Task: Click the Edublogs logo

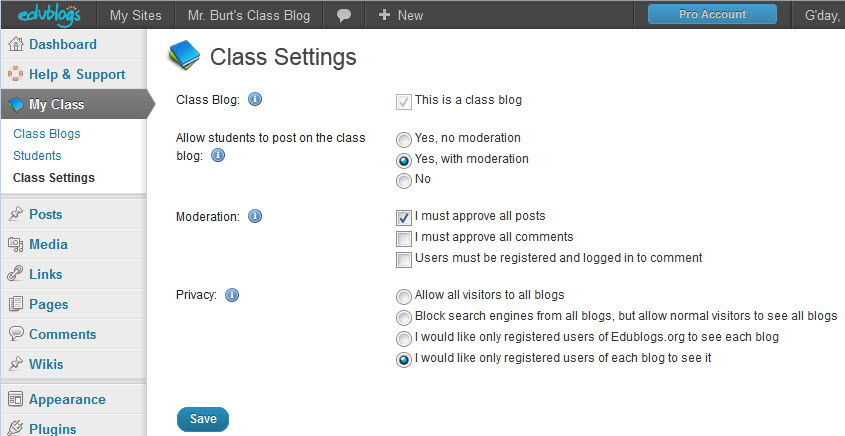Action: [49, 15]
